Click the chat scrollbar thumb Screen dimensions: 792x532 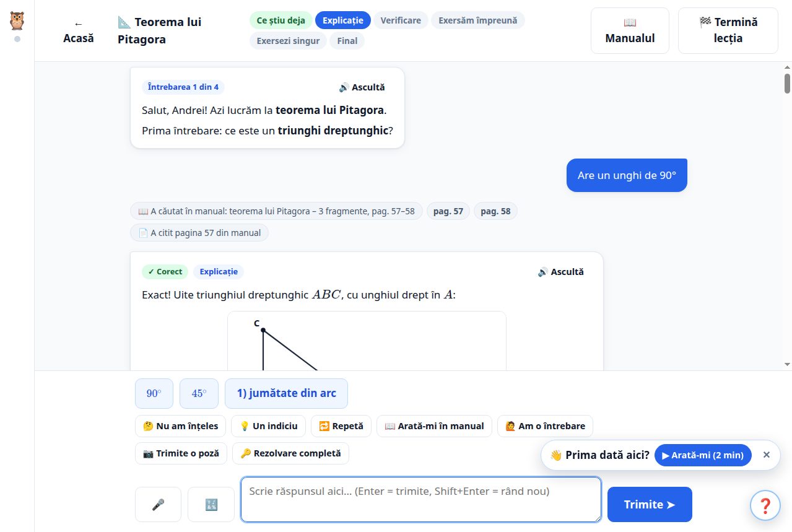(x=788, y=83)
